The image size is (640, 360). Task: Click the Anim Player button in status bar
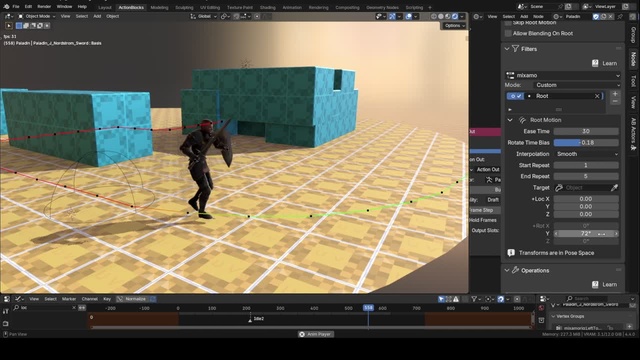point(316,334)
